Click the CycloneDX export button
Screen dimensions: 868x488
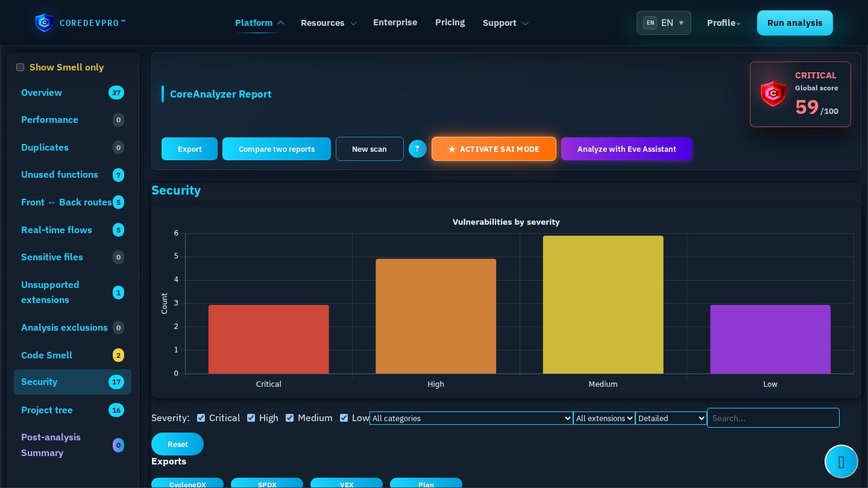[187, 483]
